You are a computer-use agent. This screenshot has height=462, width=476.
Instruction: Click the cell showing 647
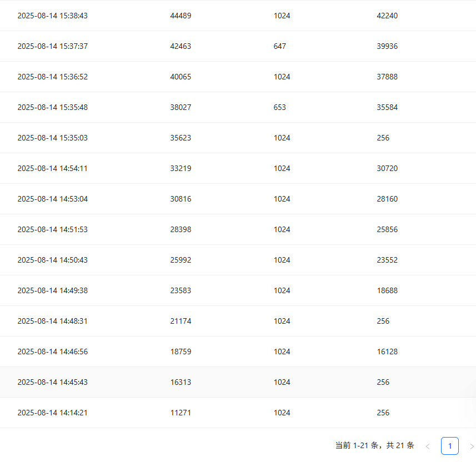280,46
